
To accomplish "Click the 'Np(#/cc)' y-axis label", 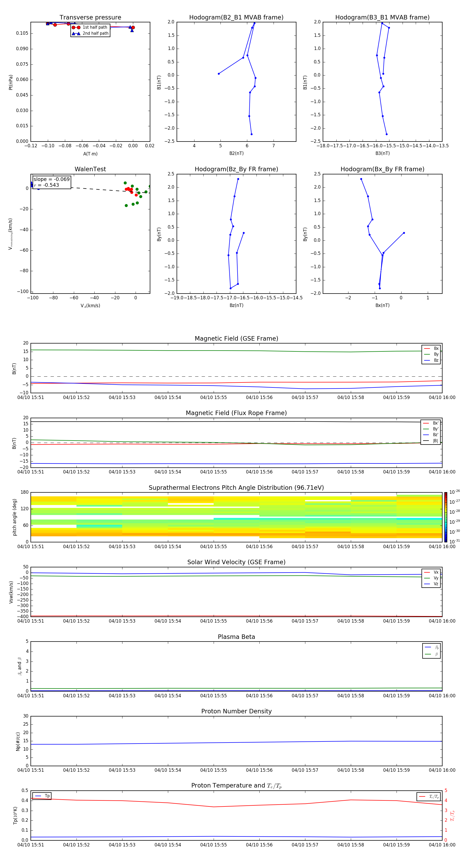I will [x=18, y=741].
